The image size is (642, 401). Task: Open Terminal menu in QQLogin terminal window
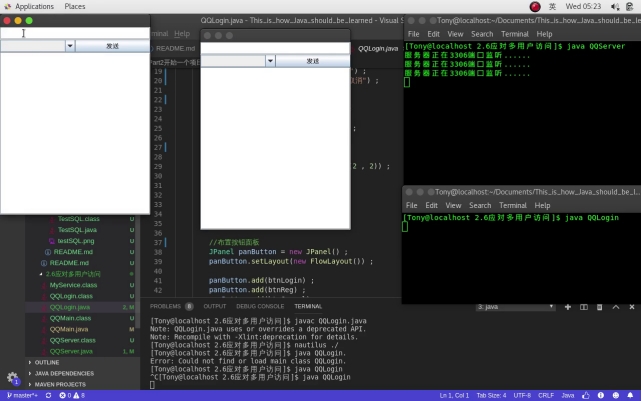(x=513, y=205)
